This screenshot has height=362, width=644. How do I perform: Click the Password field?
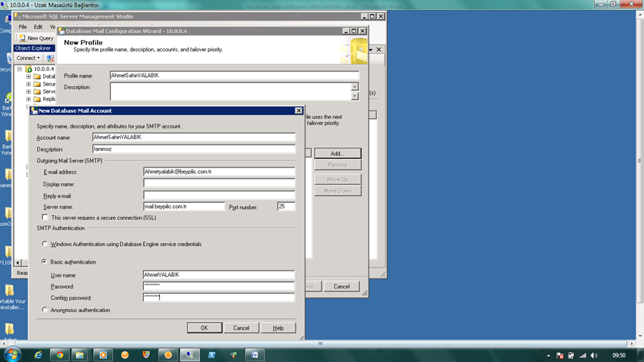click(x=219, y=286)
